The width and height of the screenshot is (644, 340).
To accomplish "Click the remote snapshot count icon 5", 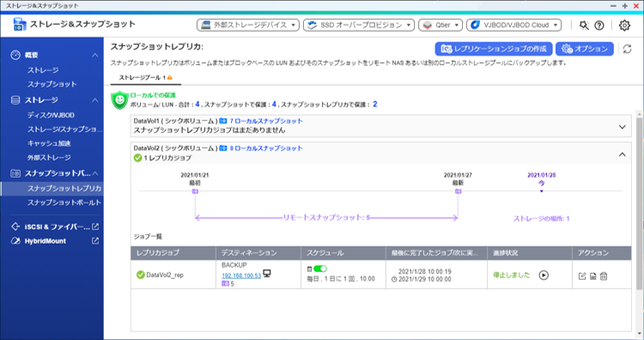I will (x=225, y=283).
